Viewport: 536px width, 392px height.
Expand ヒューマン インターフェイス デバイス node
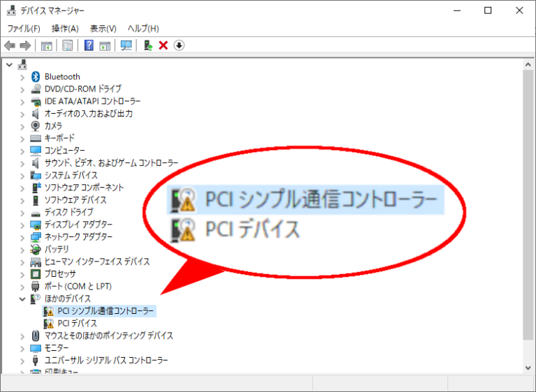point(22,262)
